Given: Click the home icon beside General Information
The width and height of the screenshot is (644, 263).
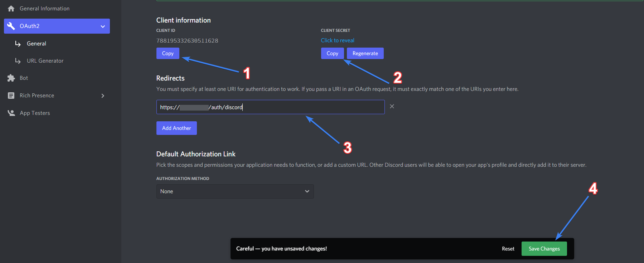Looking at the screenshot, I should point(11,9).
